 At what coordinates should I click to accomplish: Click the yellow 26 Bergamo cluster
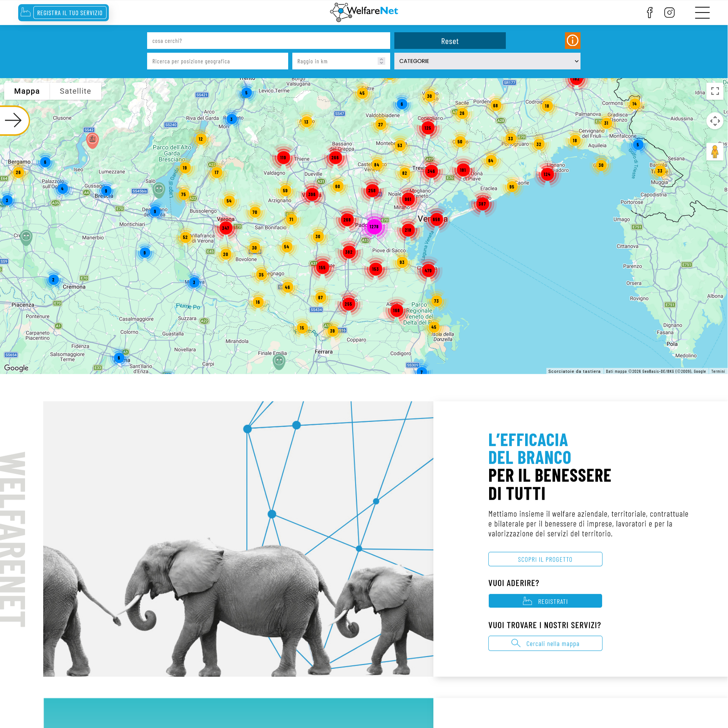coord(18,173)
